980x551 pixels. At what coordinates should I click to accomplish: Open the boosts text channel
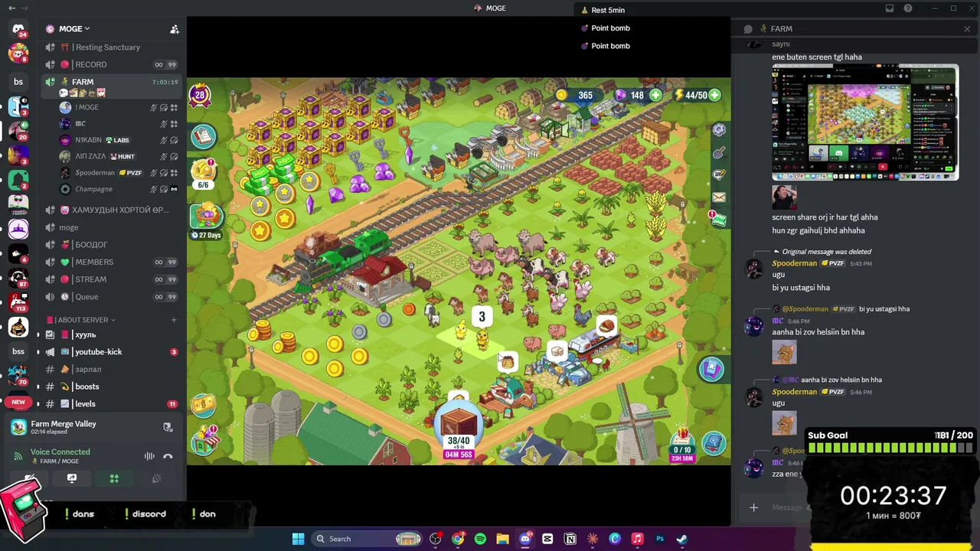point(111,386)
